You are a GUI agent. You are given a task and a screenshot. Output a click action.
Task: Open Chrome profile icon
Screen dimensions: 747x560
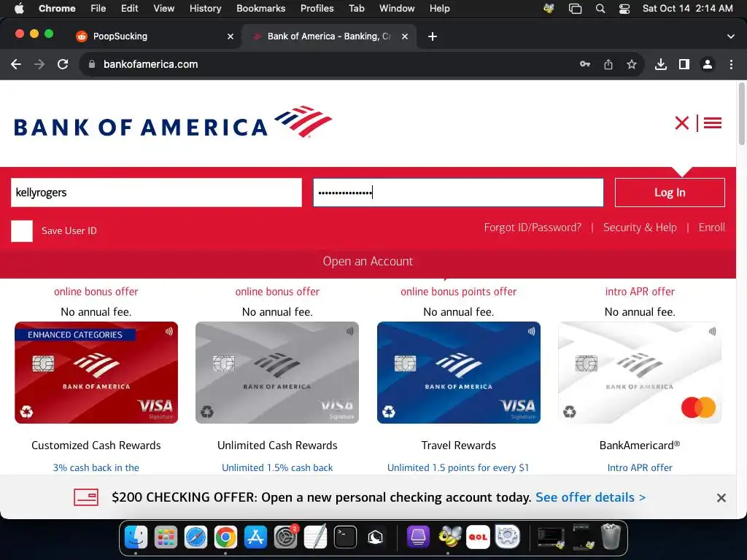click(x=708, y=64)
